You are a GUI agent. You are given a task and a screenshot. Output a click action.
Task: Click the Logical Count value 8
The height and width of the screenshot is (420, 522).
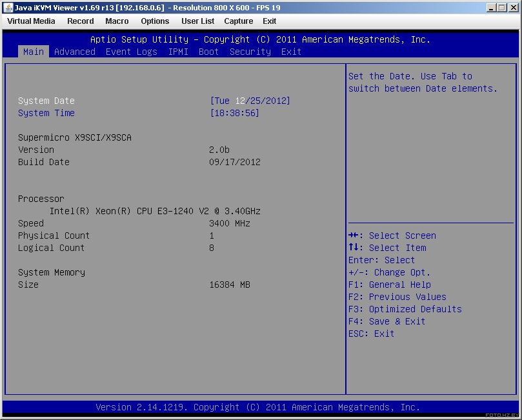212,248
